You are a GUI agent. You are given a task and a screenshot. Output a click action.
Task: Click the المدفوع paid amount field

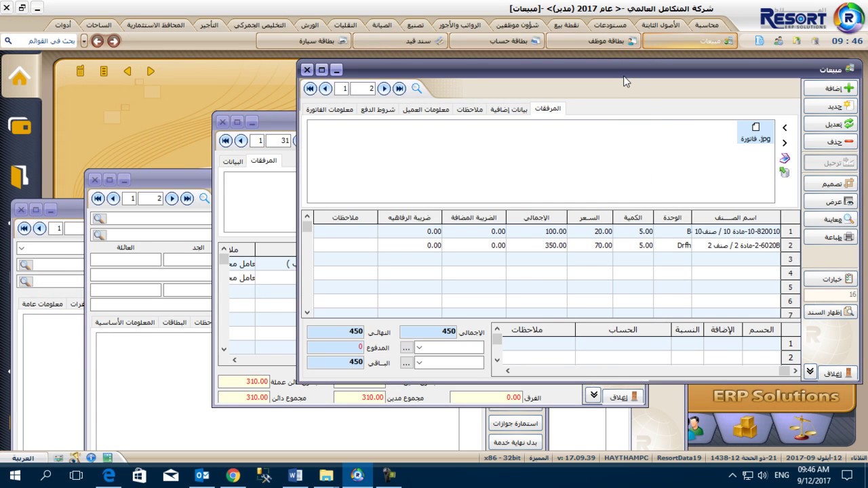(x=336, y=347)
